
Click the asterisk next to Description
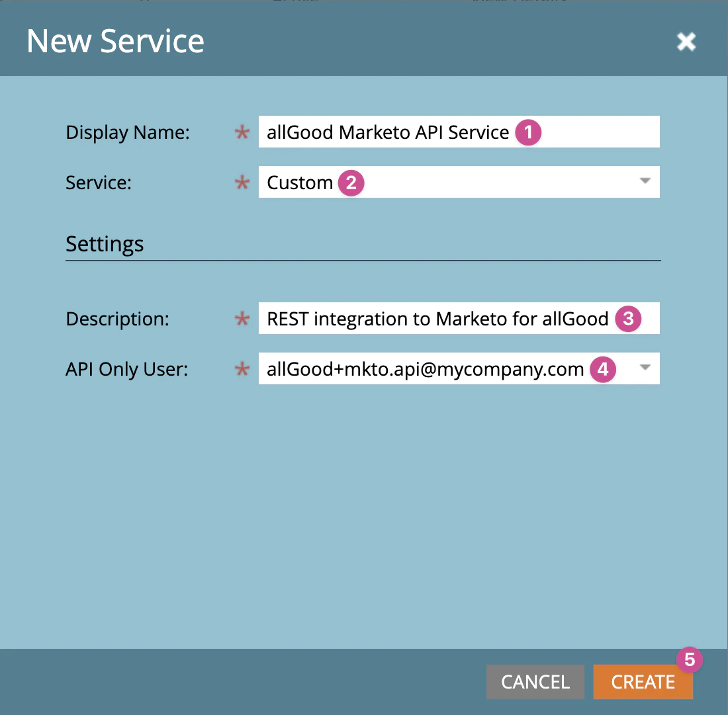click(242, 319)
